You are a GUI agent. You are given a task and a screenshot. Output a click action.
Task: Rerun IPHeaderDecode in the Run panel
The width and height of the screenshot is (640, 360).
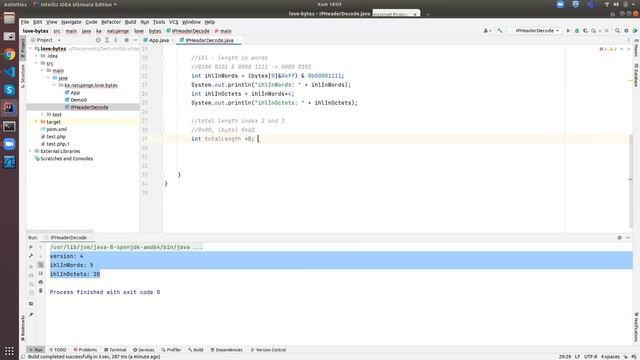tap(31, 247)
